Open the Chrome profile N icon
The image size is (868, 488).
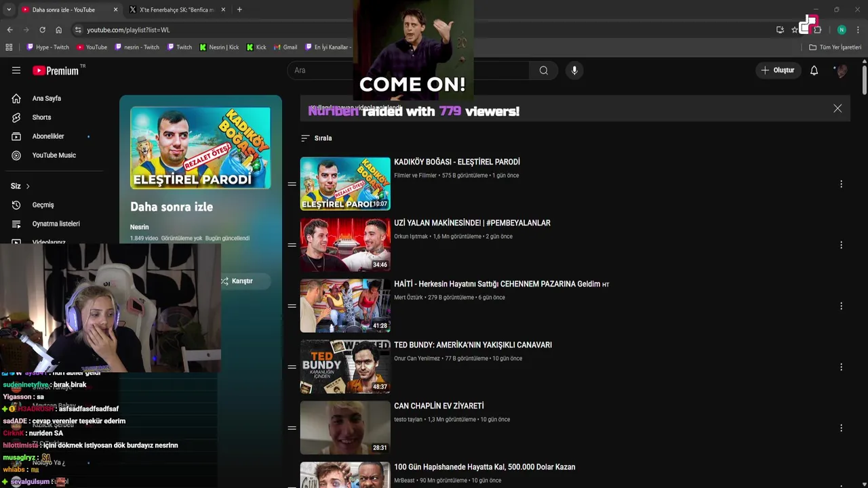[x=842, y=30]
